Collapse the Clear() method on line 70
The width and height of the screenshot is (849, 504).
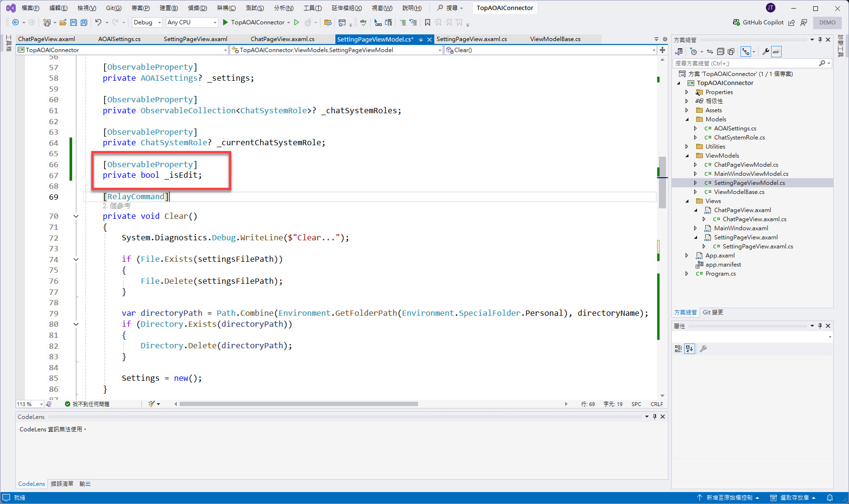[x=76, y=216]
